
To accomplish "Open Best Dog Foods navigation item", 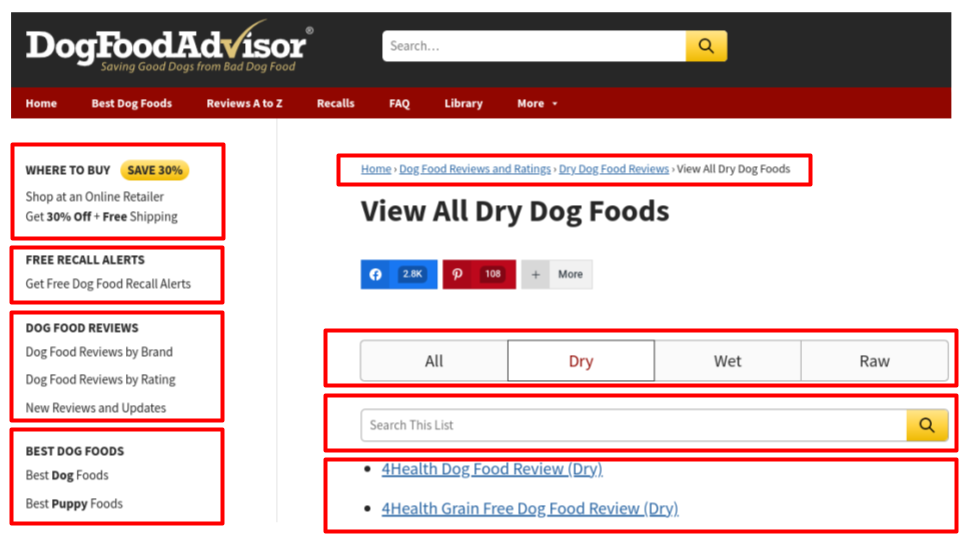I will (132, 103).
